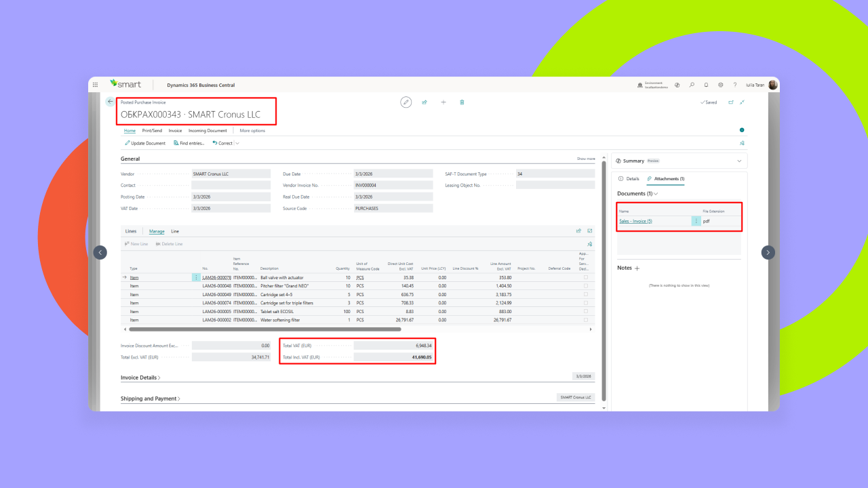Select the Home tab
This screenshot has width=868, height=488.
click(x=130, y=130)
